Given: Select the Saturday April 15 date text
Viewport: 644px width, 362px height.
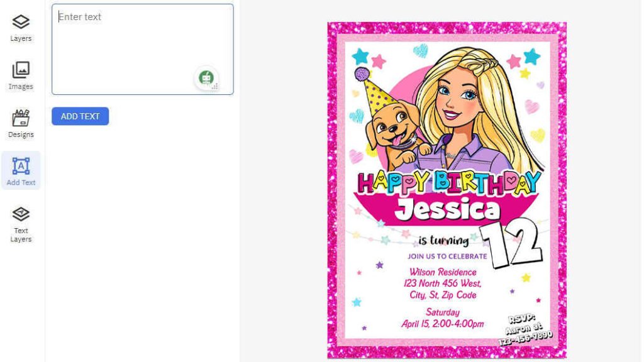Looking at the screenshot, I should click(443, 318).
